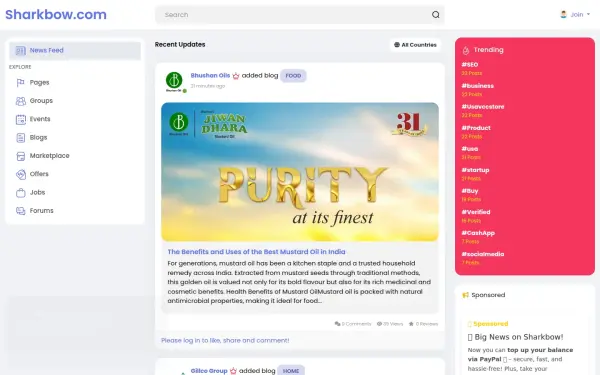Screen dimensions: 600x375
Task: Open the #SEO trending hashtag
Action: click(x=470, y=65)
